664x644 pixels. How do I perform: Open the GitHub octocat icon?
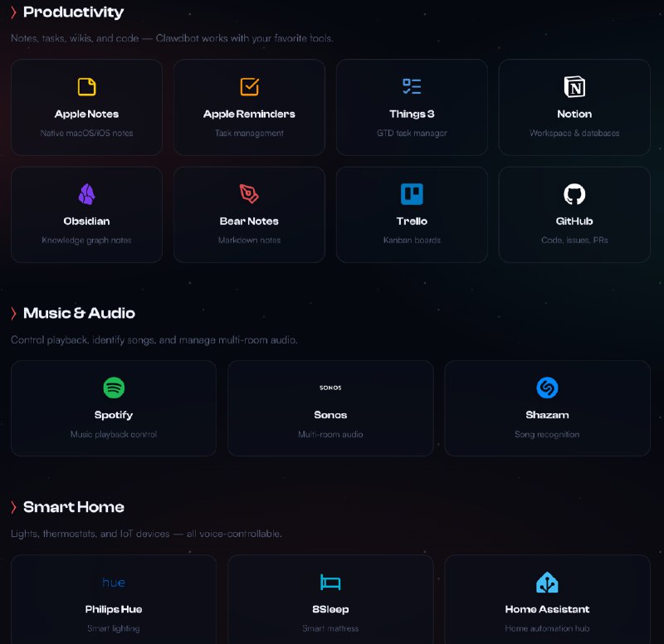(574, 194)
